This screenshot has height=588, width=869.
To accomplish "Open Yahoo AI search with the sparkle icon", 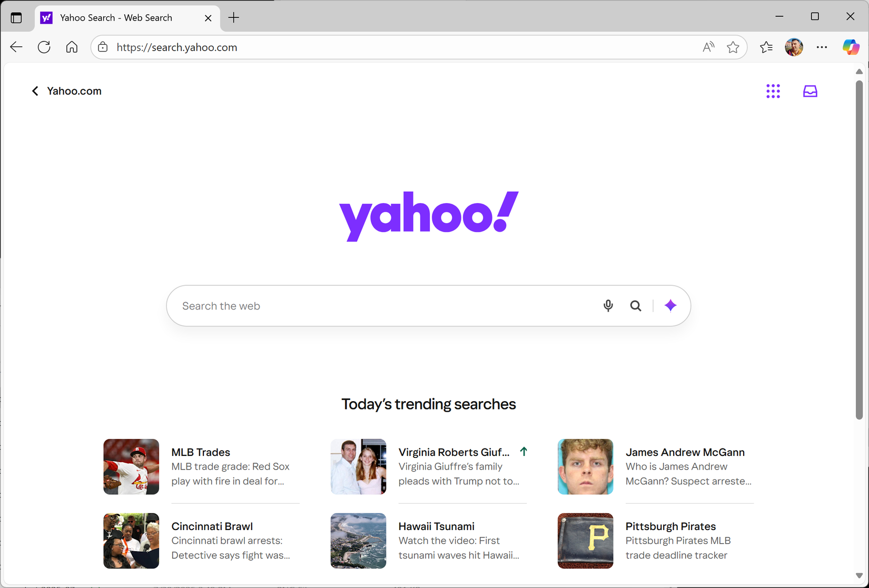I will coord(670,305).
